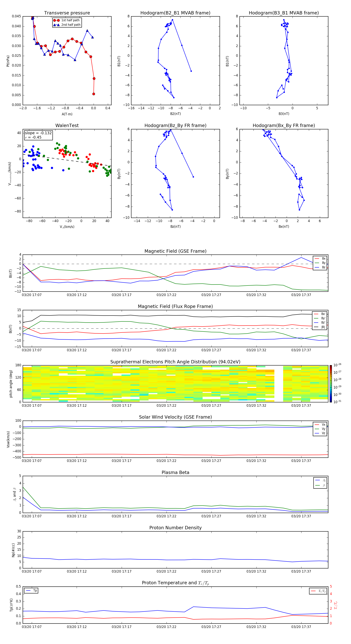Select '2nd half path' legend entry
Image resolution: width=351 pixels, height=644 pixels.
click(x=67, y=25)
